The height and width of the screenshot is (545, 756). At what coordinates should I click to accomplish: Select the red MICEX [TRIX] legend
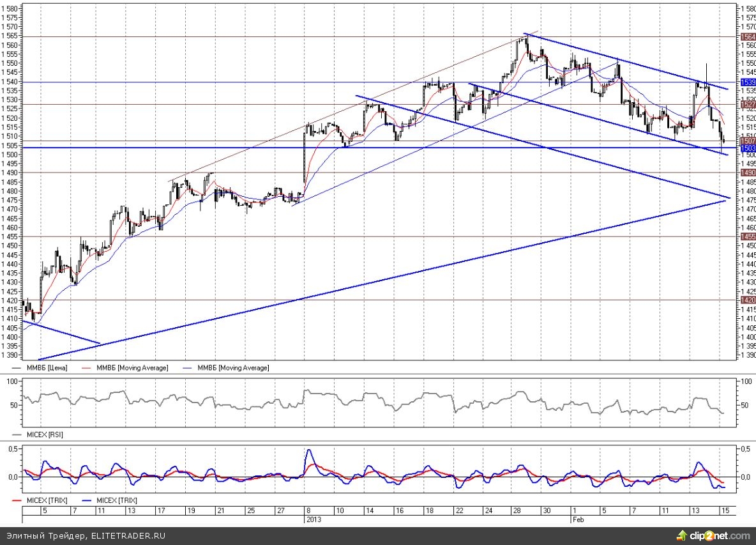(45, 500)
